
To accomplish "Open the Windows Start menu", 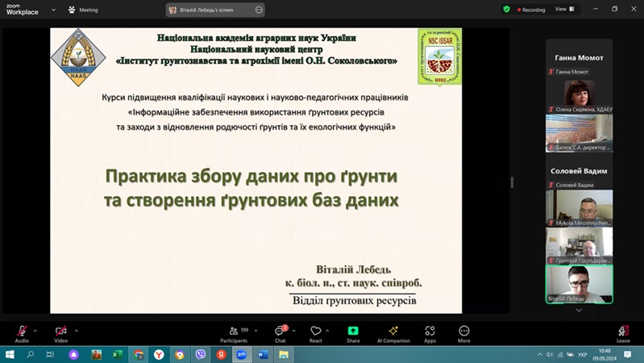I will click(10, 354).
